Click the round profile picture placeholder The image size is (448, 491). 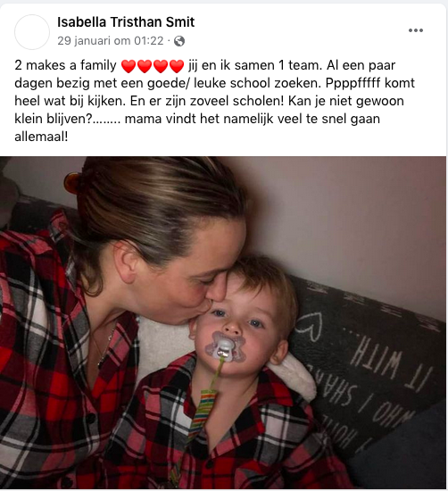coord(32,32)
